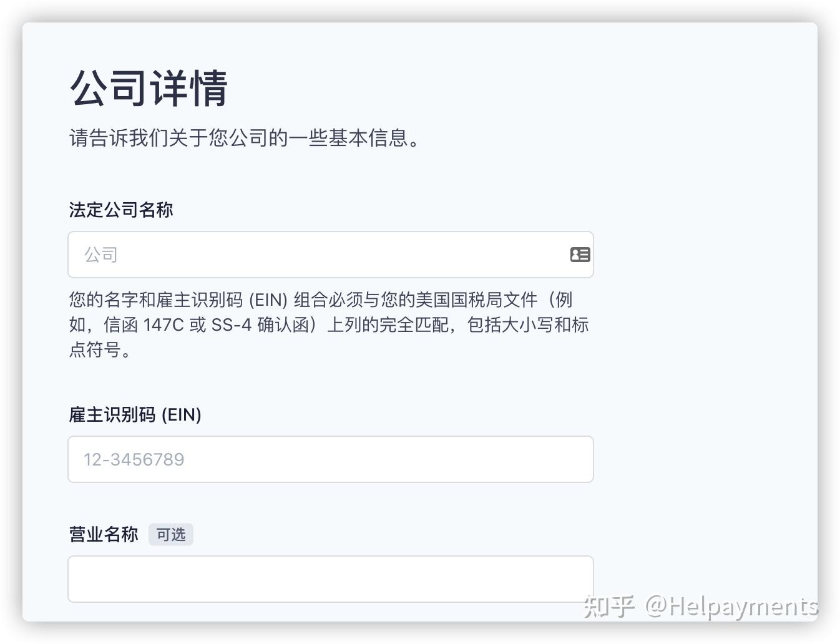The height and width of the screenshot is (644, 840).
Task: Click the 147C text in helper paragraph
Action: (x=164, y=325)
